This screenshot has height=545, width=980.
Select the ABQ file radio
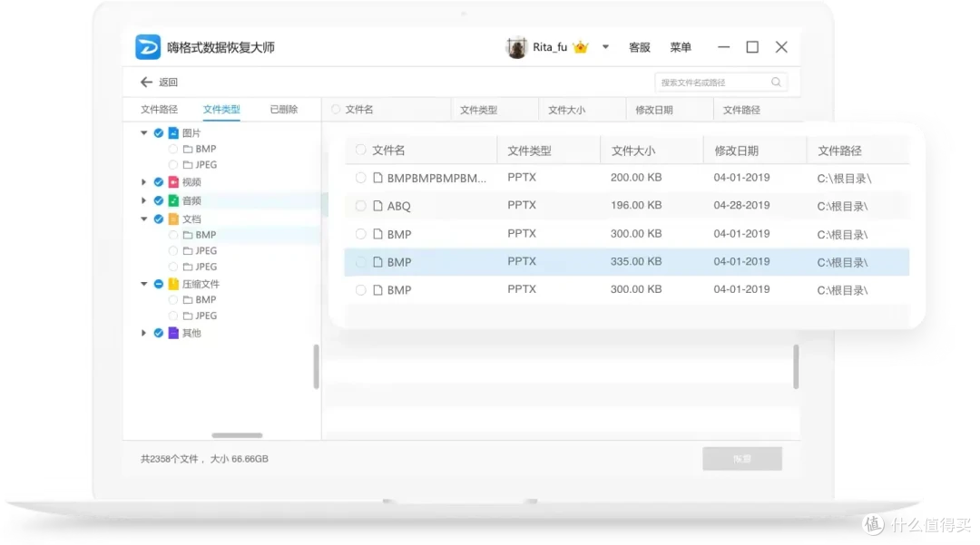tap(360, 206)
